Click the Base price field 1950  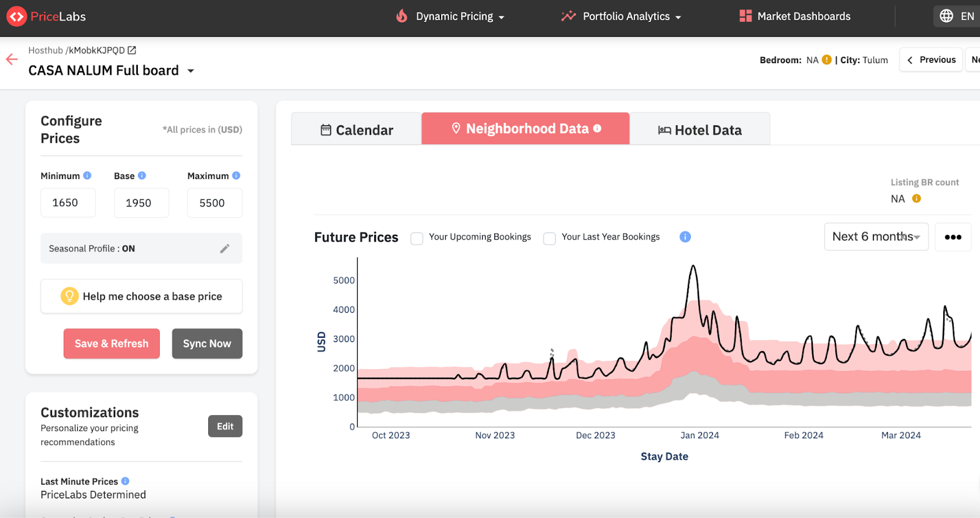pos(141,203)
